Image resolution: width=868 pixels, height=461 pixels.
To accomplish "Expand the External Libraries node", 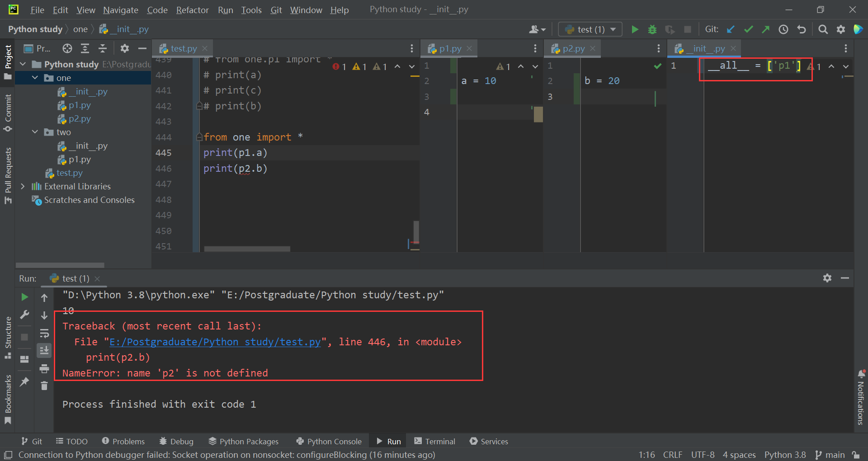I will pyautogui.click(x=23, y=186).
